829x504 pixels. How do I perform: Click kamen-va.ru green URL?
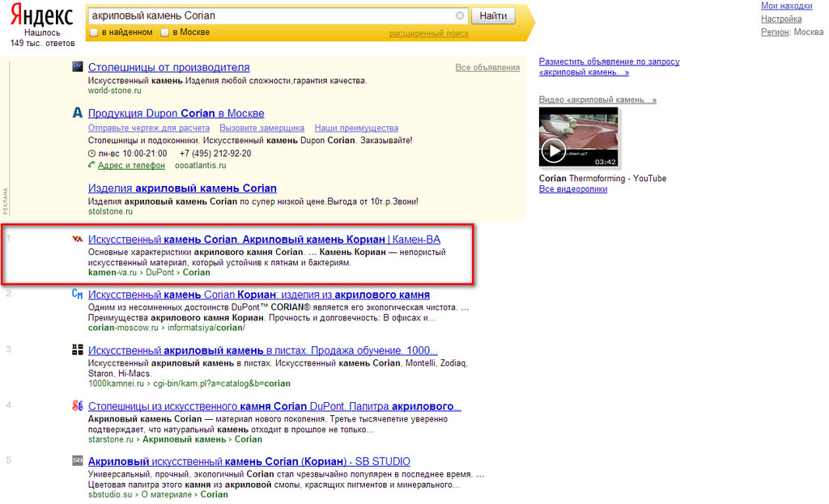point(112,273)
